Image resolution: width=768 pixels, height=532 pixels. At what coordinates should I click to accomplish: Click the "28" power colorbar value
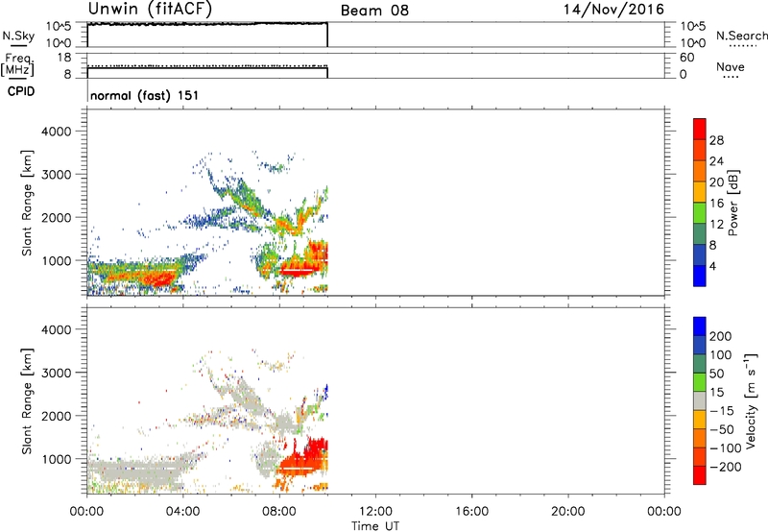716,140
